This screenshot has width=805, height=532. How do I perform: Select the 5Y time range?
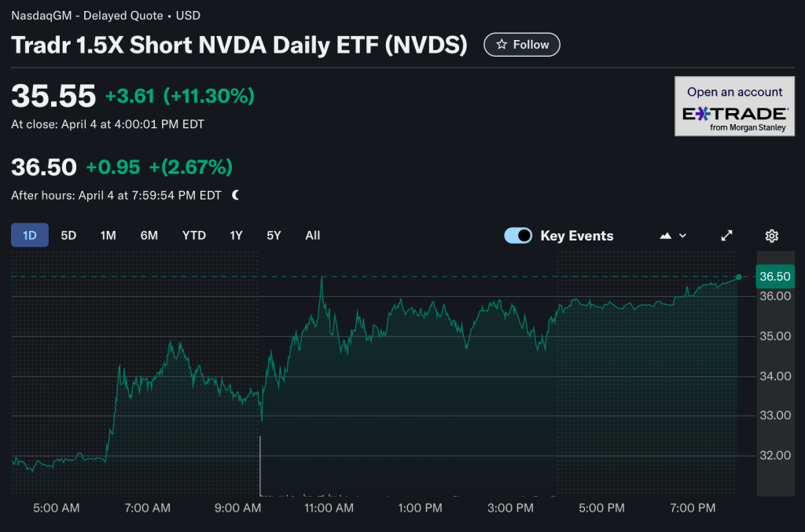tap(274, 235)
